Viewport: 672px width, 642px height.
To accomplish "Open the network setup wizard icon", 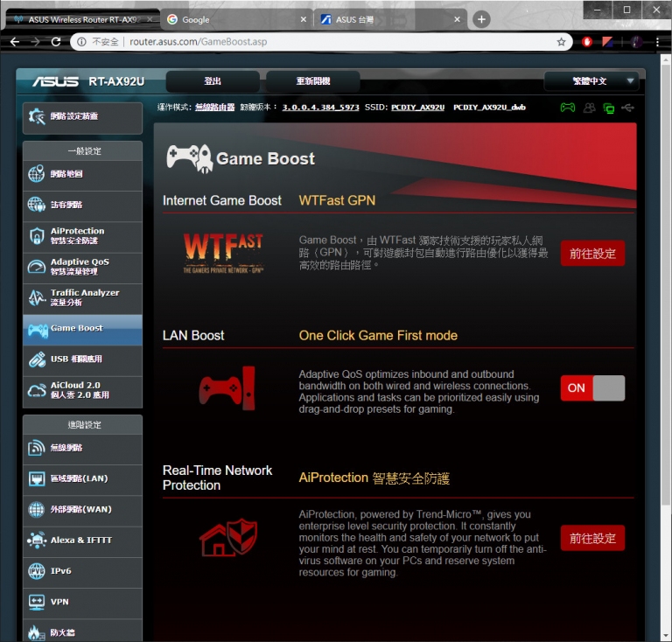I will (x=37, y=116).
